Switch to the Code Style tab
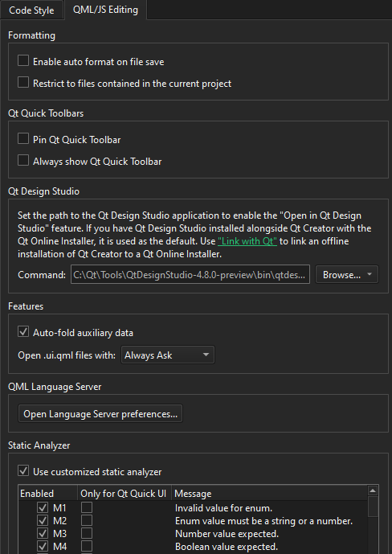392x554 pixels. [x=32, y=10]
